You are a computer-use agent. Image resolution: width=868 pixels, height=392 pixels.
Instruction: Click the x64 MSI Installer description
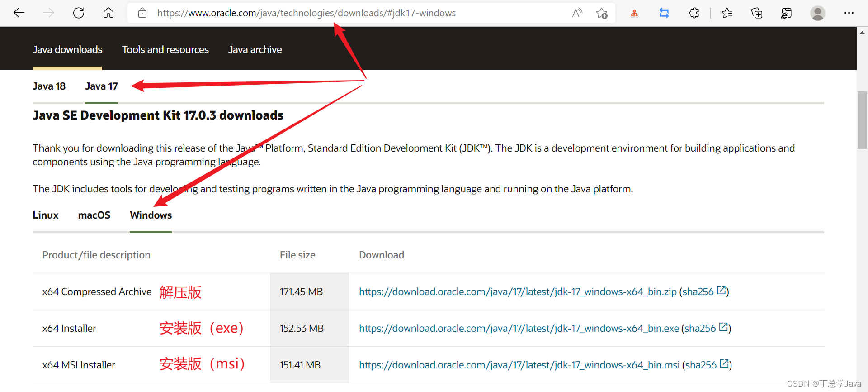(79, 365)
